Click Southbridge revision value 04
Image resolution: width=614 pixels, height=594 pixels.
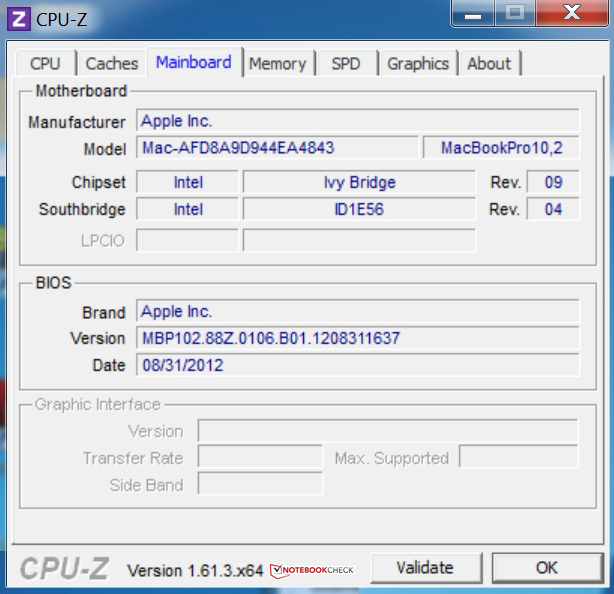(x=553, y=209)
